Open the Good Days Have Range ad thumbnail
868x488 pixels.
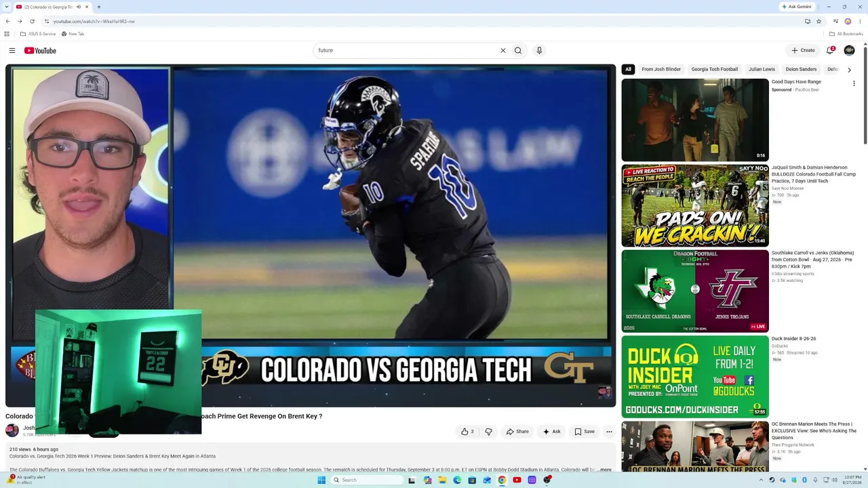695,120
